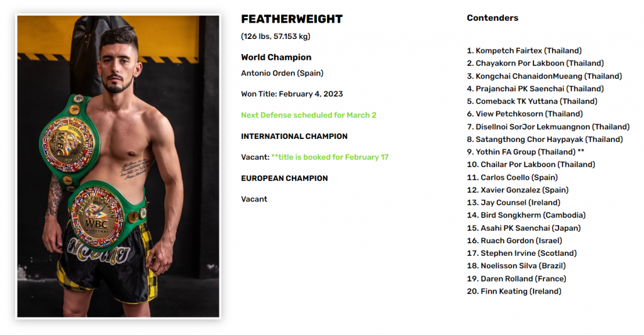
Task: Click the Antonio Orden champion photo
Action: pyautogui.click(x=118, y=167)
